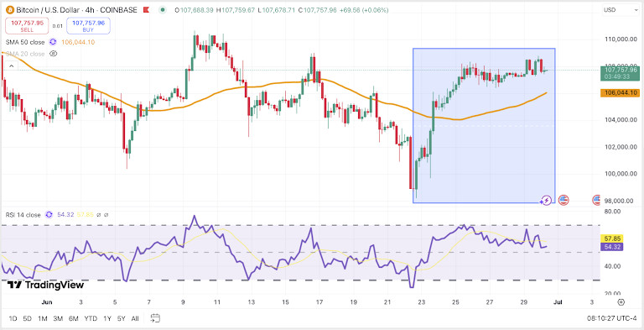Click the yellow 57.85 label on RSI axis
The image size is (644, 330).
point(612,238)
